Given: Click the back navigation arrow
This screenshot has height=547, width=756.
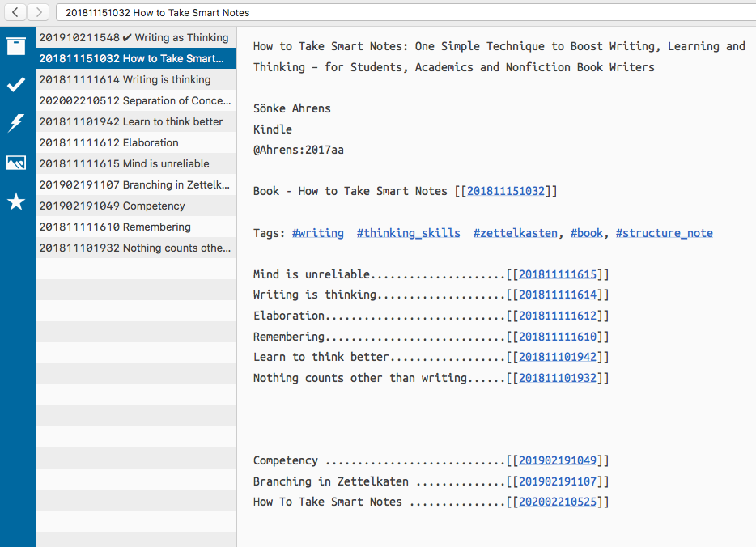Looking at the screenshot, I should click(15, 12).
